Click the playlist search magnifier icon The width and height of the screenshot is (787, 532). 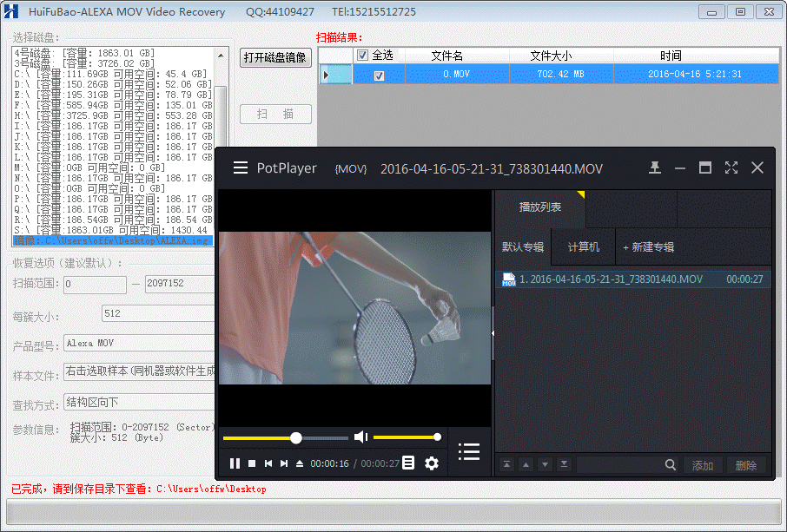click(x=670, y=465)
